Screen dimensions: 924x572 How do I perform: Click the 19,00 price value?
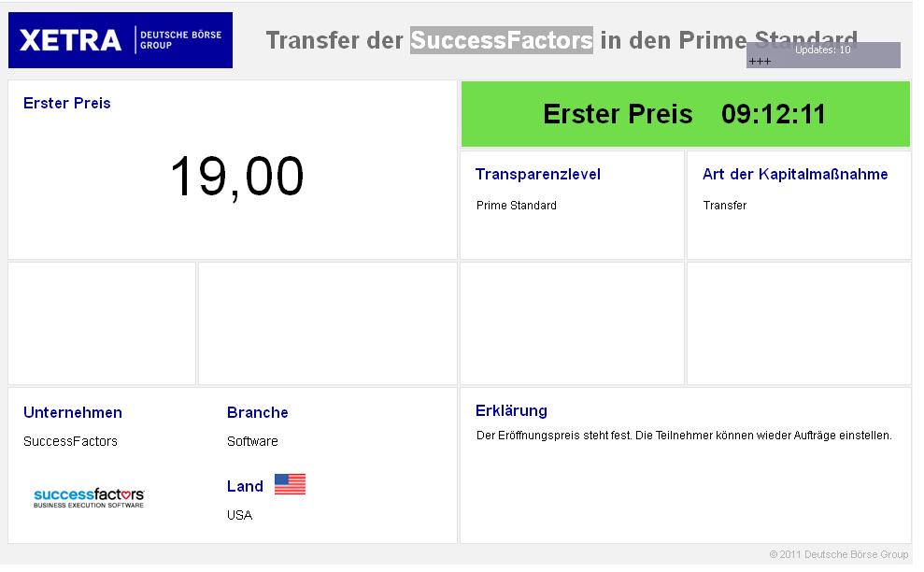point(236,176)
